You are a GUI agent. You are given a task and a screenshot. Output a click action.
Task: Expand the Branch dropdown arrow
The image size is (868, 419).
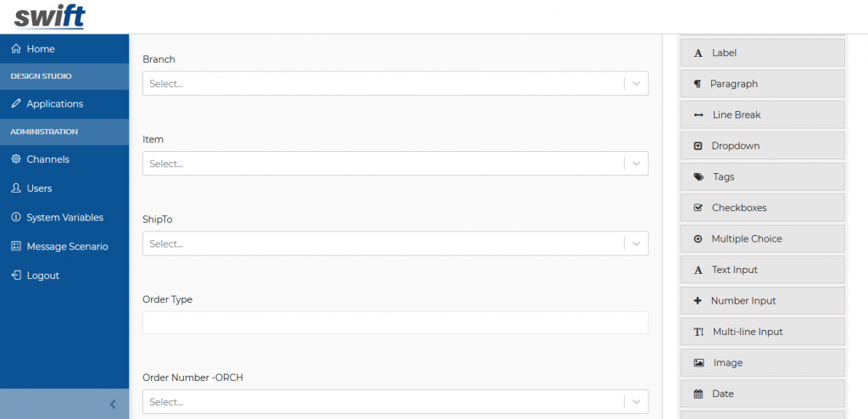pyautogui.click(x=636, y=84)
